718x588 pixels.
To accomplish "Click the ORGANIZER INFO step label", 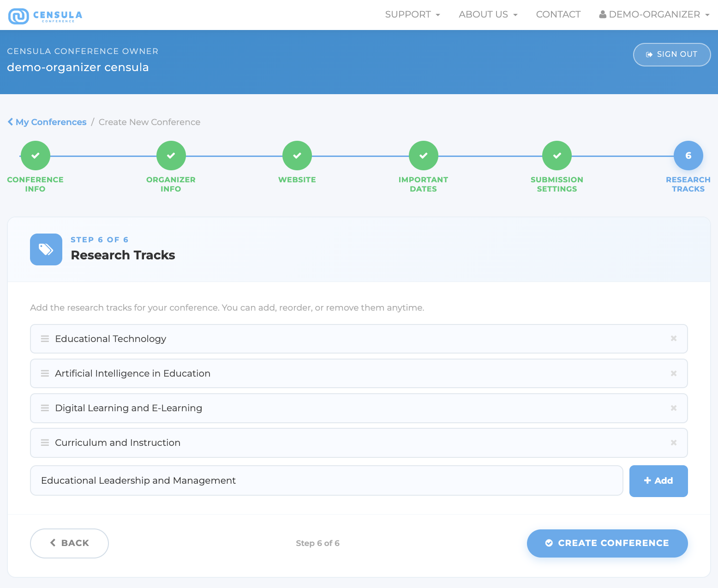I will point(171,184).
